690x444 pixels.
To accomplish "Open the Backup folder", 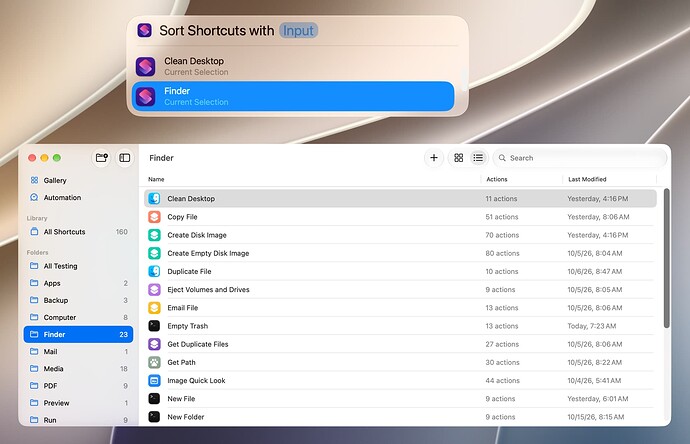I will click(78, 300).
